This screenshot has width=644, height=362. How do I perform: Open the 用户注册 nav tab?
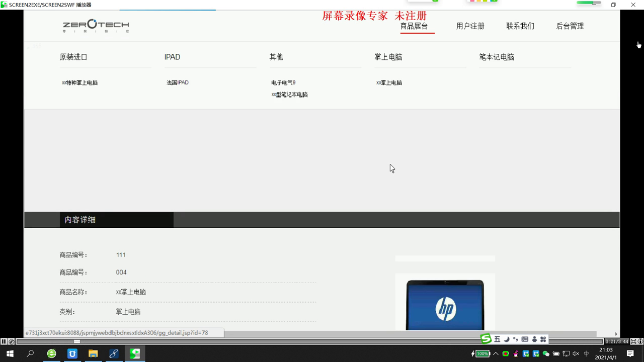tap(470, 26)
